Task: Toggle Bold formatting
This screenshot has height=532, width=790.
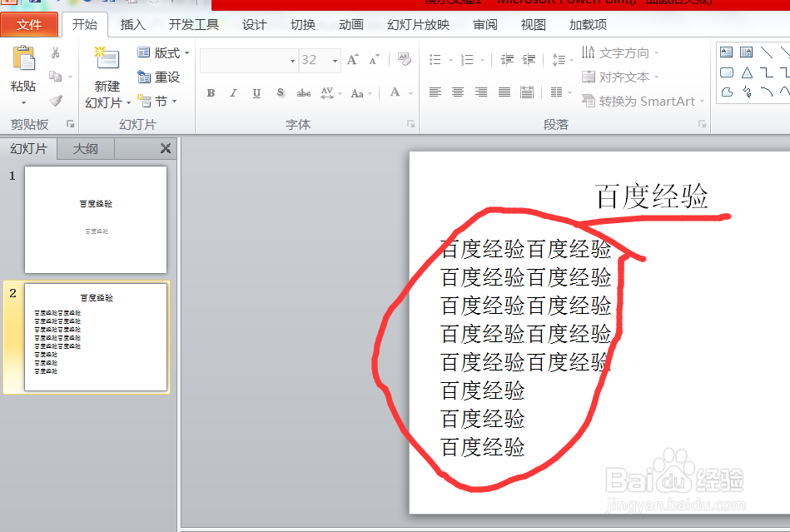Action: coord(211,92)
